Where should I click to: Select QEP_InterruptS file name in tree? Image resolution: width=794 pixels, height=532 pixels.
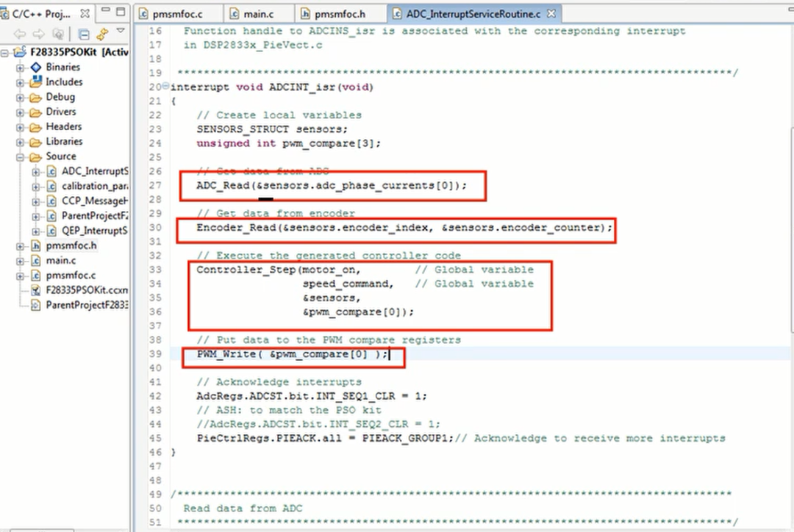tap(95, 230)
